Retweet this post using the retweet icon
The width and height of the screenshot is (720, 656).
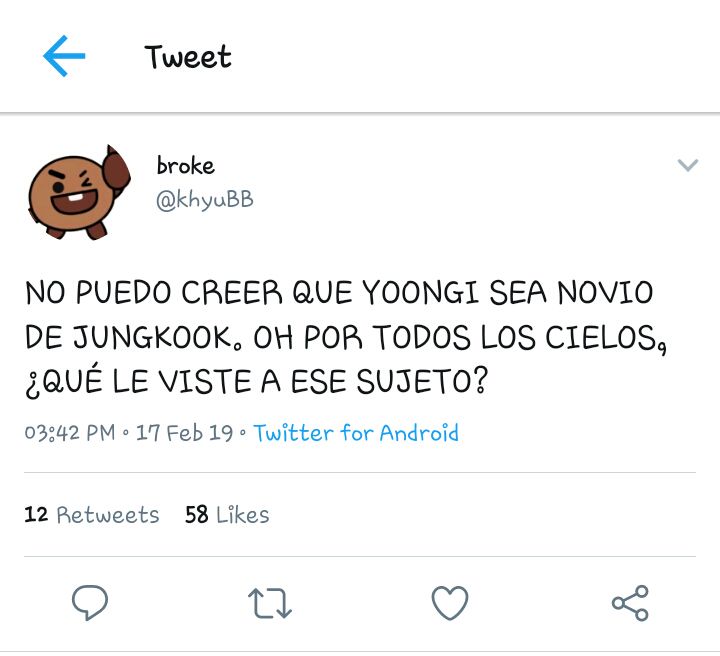pyautogui.click(x=270, y=603)
